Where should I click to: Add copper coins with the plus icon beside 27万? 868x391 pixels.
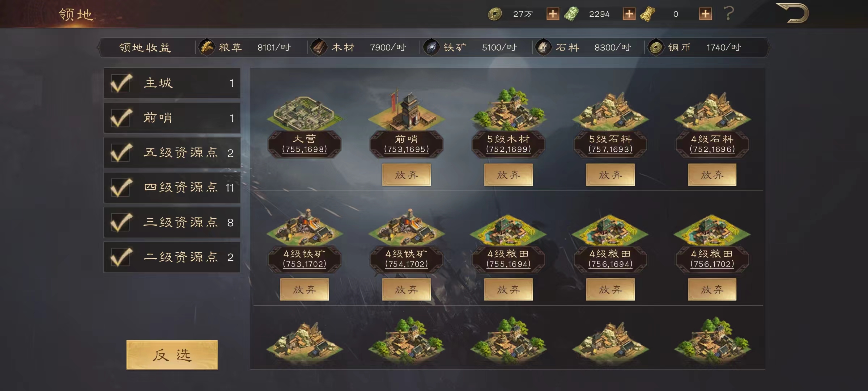(552, 14)
